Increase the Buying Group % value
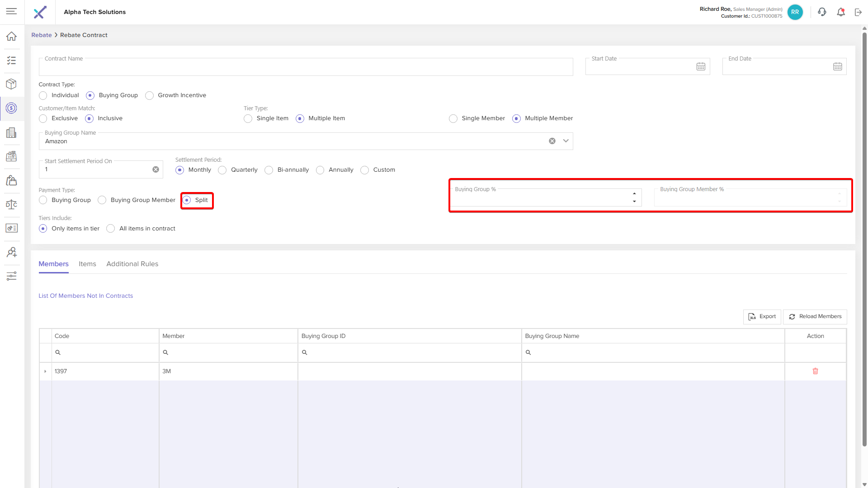The image size is (868, 488). 634,194
